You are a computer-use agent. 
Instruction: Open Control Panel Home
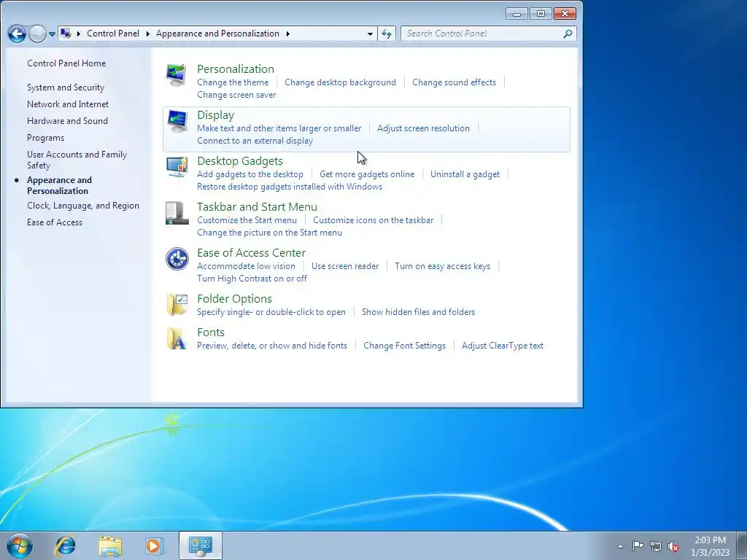click(x=66, y=63)
